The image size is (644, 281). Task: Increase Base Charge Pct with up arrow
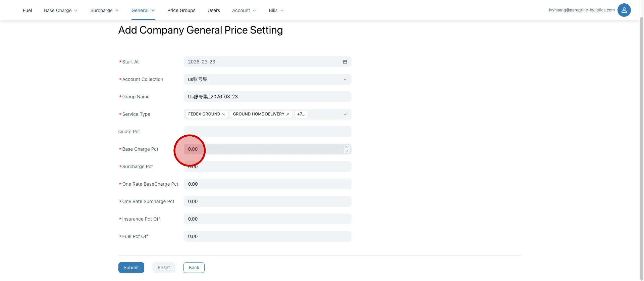347,147
